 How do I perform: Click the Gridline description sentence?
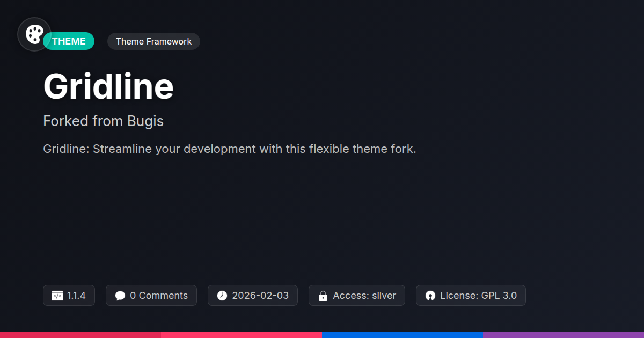(x=230, y=149)
